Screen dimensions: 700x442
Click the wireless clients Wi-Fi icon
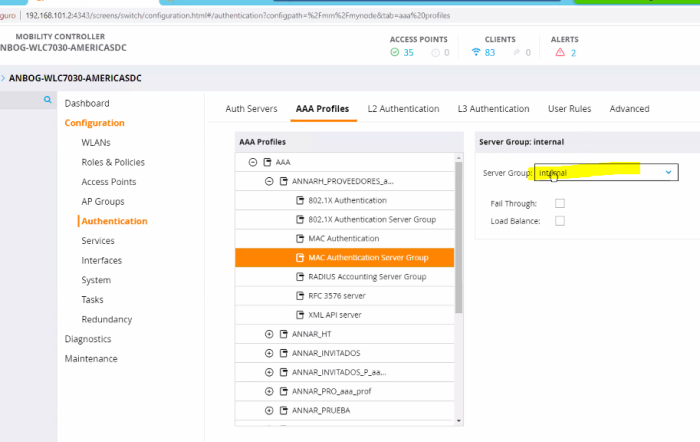[x=476, y=52]
